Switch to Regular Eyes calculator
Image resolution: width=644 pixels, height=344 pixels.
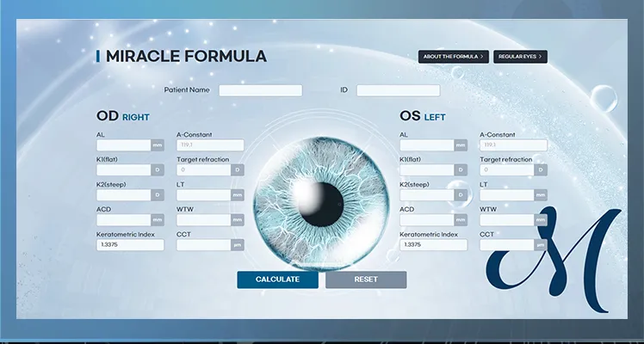pyautogui.click(x=520, y=57)
